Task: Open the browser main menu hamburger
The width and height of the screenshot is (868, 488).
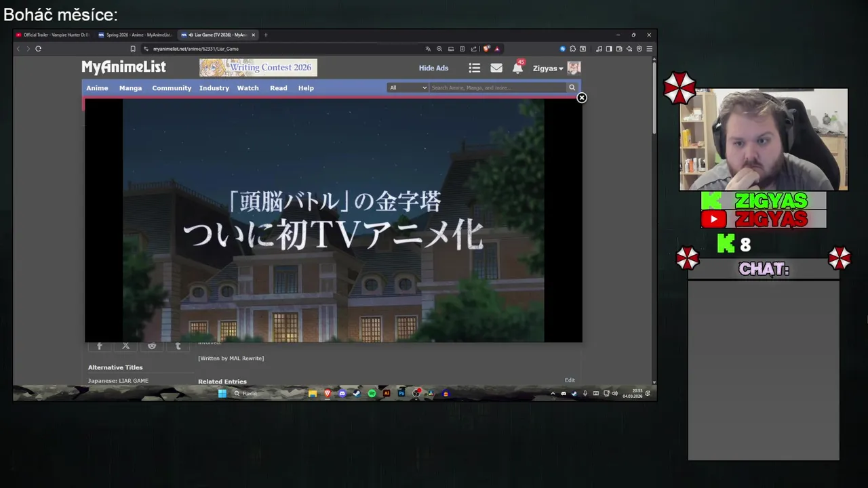Action: (650, 49)
